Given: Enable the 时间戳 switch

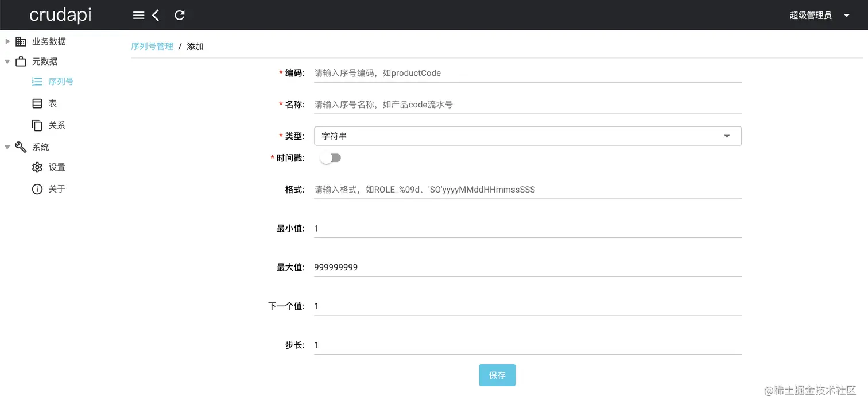Looking at the screenshot, I should pos(331,158).
